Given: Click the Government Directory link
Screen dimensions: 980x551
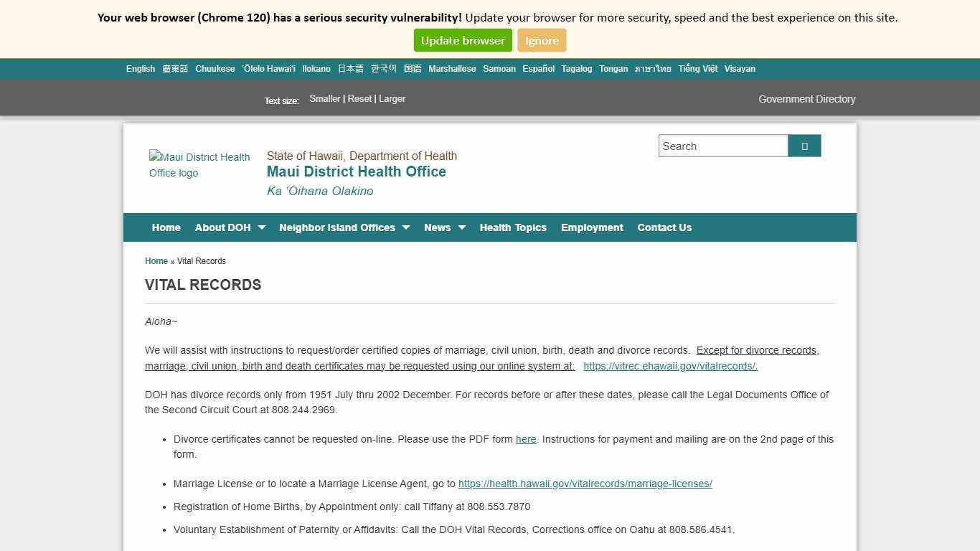Looking at the screenshot, I should coord(806,99).
